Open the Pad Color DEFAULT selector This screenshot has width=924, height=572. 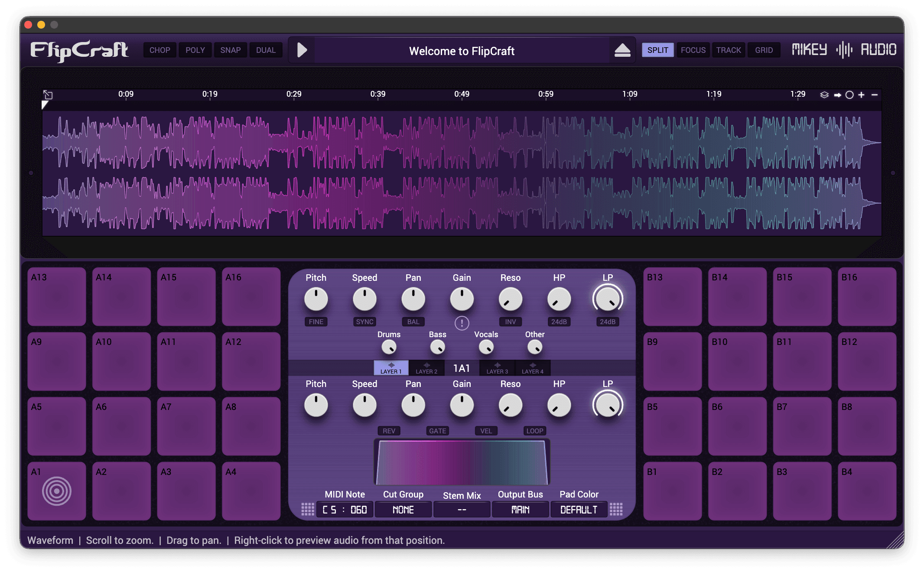coord(579,510)
